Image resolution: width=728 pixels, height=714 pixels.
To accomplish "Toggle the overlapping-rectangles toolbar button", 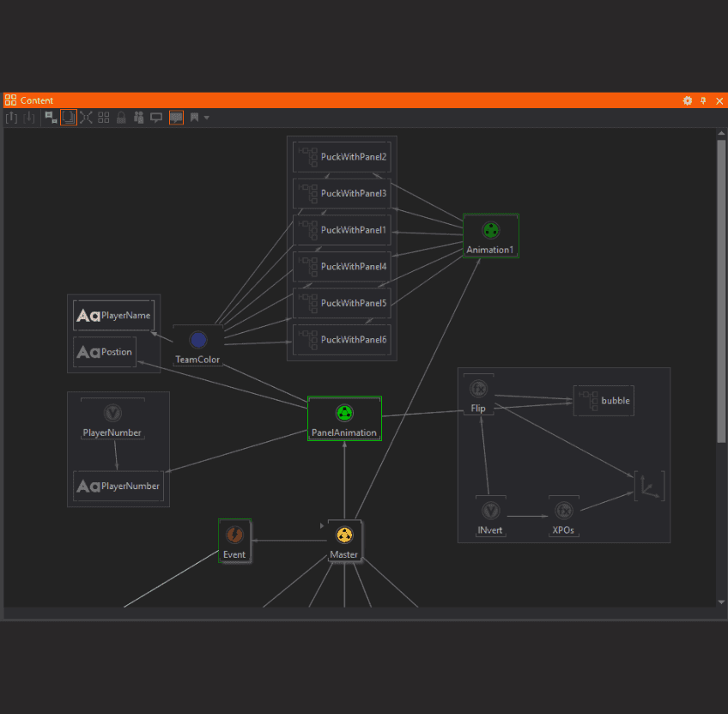I will coord(51,118).
